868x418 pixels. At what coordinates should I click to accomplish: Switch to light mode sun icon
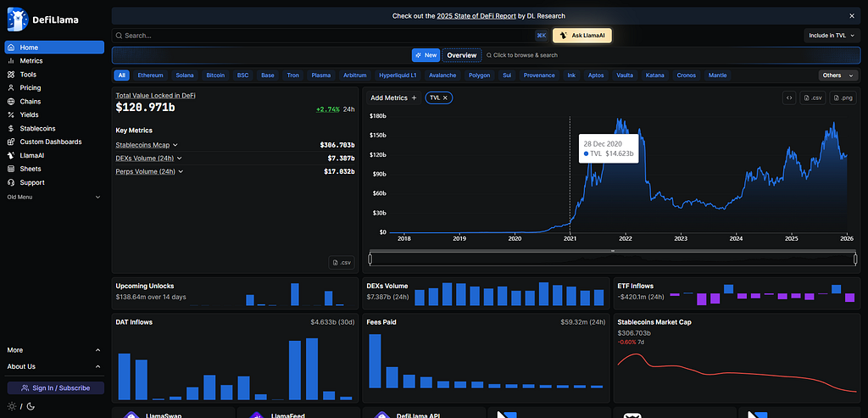(12, 406)
